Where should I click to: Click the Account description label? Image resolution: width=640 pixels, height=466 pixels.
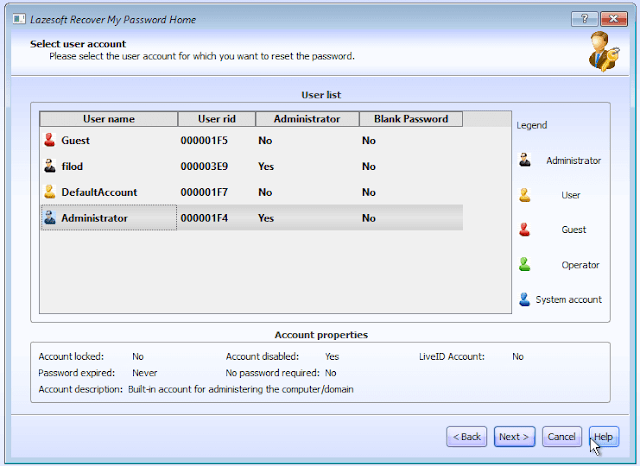pyautogui.click(x=80, y=389)
